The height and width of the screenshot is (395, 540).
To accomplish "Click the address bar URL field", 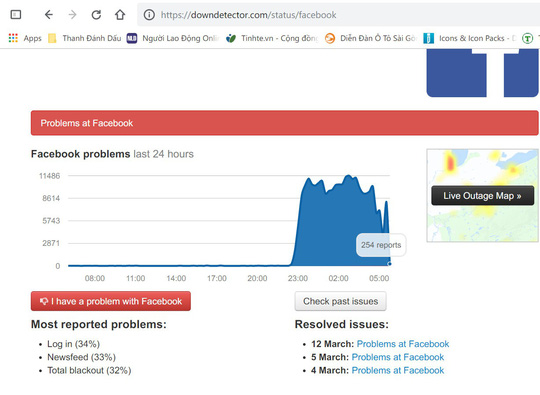I will click(x=339, y=15).
